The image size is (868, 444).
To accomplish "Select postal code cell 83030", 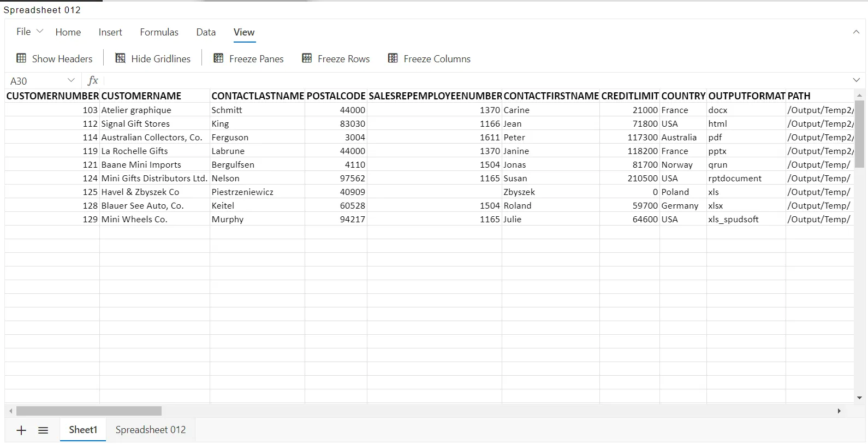I will click(336, 123).
